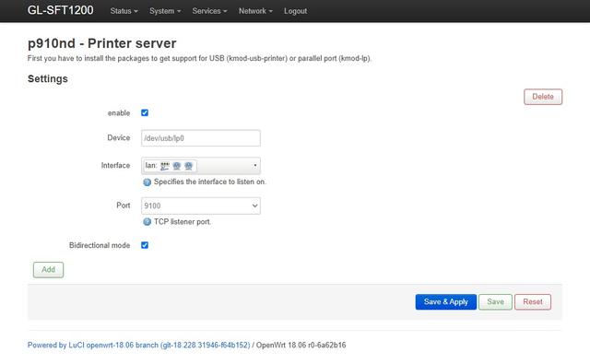Click the OpenWrt 18.06 r0-6a62b16 version text

pos(301,346)
